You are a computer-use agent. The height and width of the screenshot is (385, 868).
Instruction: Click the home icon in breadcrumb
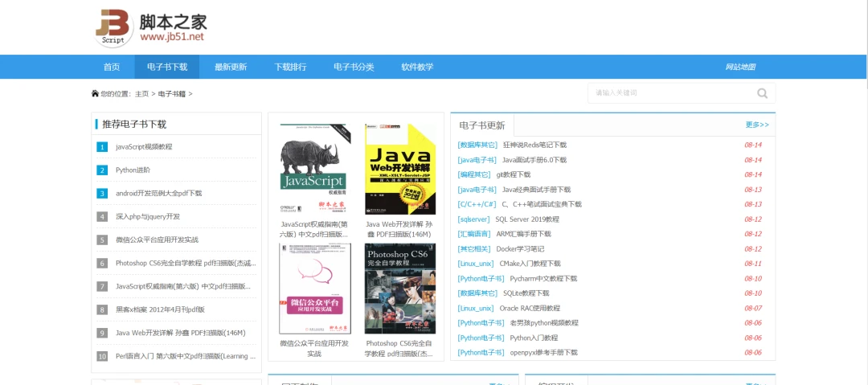[x=95, y=93]
